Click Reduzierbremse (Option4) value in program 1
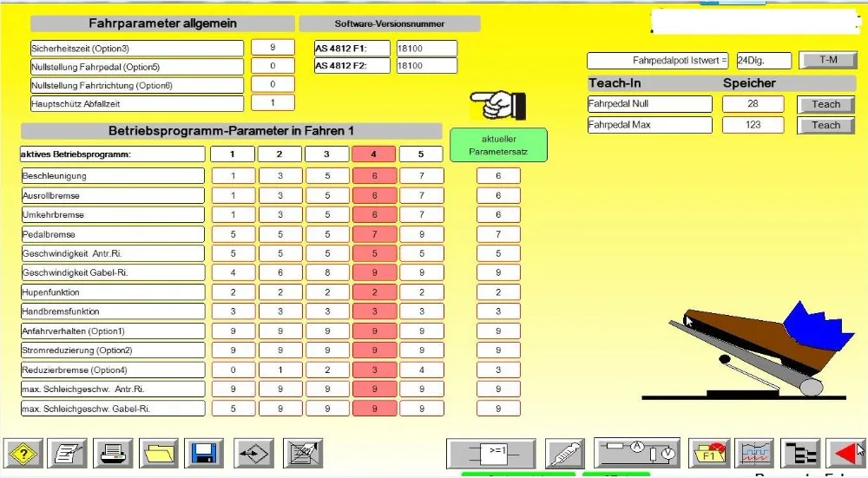Image resolution: width=868 pixels, height=478 pixels. pyautogui.click(x=233, y=370)
